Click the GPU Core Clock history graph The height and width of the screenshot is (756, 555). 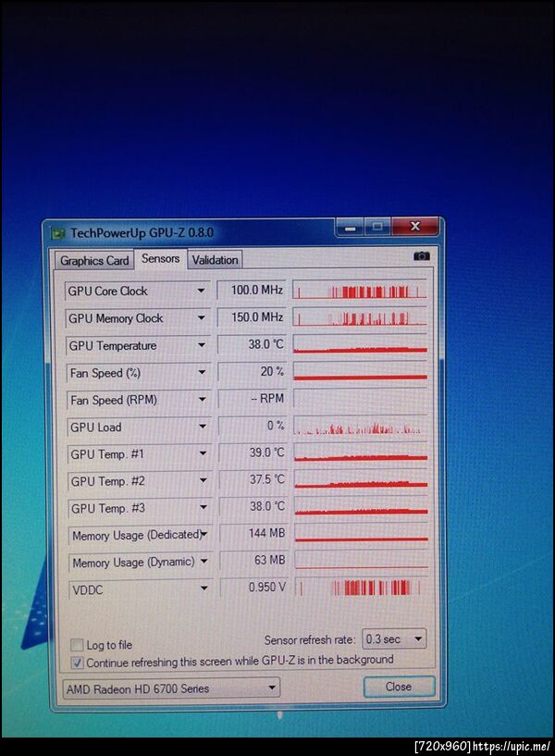pyautogui.click(x=360, y=290)
